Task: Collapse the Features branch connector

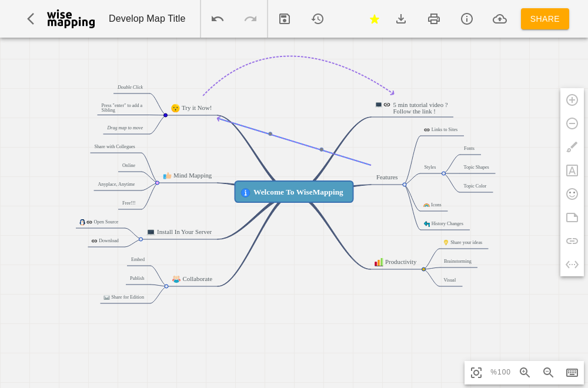Action: click(x=405, y=185)
